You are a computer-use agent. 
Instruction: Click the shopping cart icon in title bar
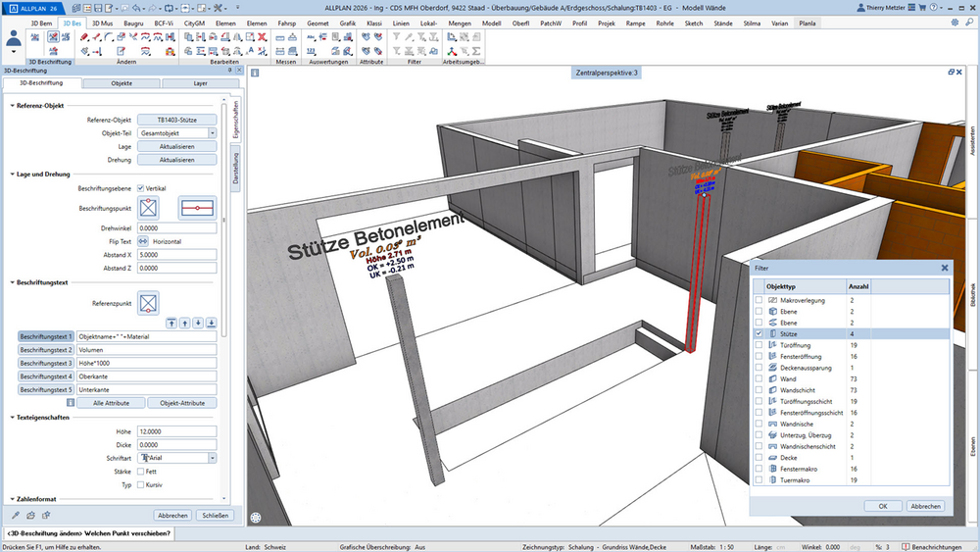[922, 8]
